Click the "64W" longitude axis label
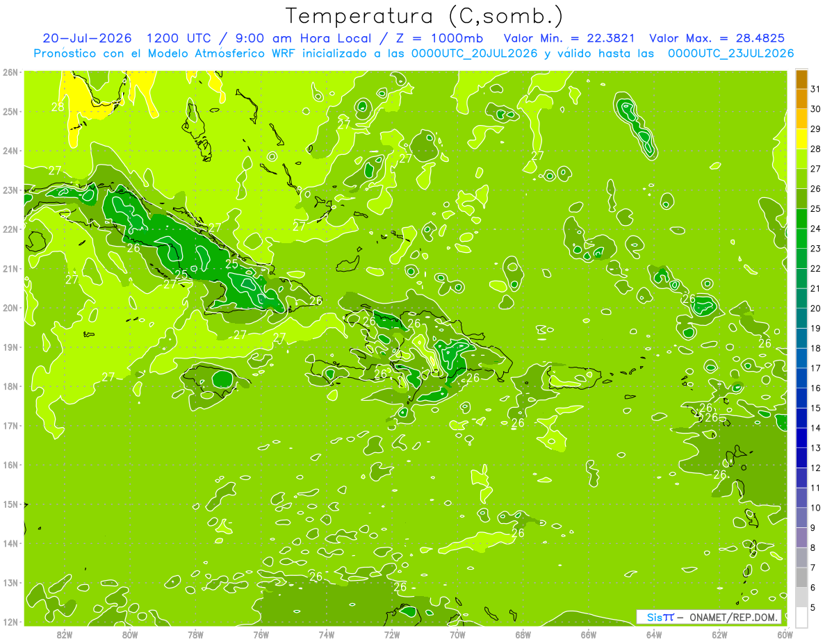The height and width of the screenshot is (644, 834). [654, 634]
